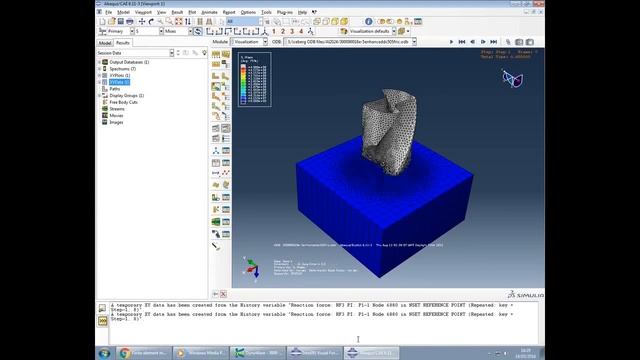This screenshot has width=640, height=360.
Task: Open the Animate menu
Action: (x=209, y=13)
